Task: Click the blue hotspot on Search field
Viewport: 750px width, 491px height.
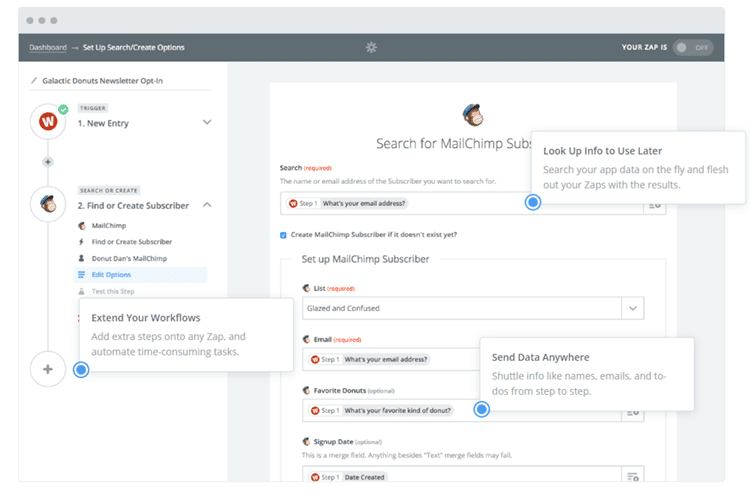Action: pos(533,202)
